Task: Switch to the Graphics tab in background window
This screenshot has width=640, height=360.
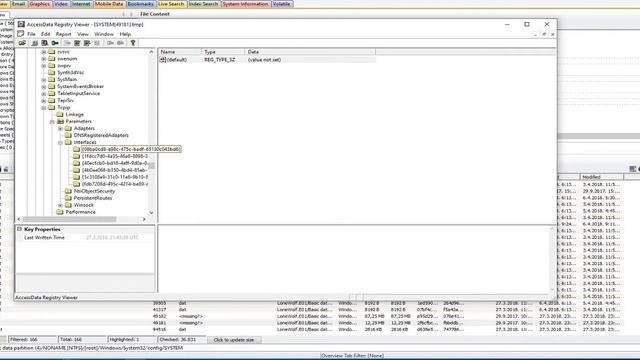Action: coord(40,4)
